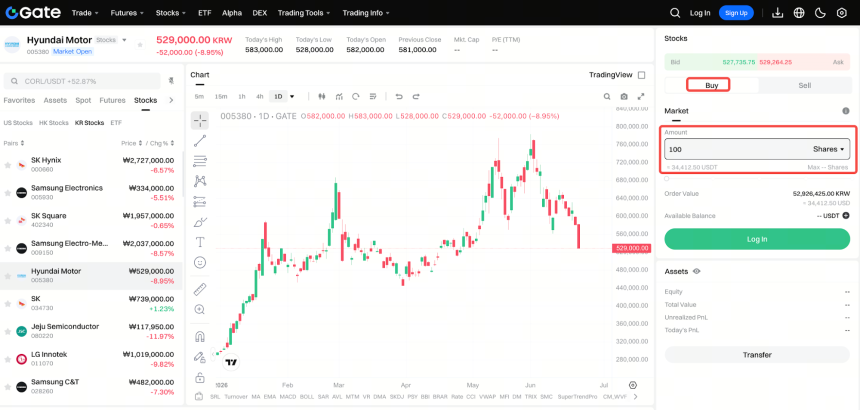Enable the TradingView checkbox
This screenshot has height=410, width=860.
tap(642, 75)
